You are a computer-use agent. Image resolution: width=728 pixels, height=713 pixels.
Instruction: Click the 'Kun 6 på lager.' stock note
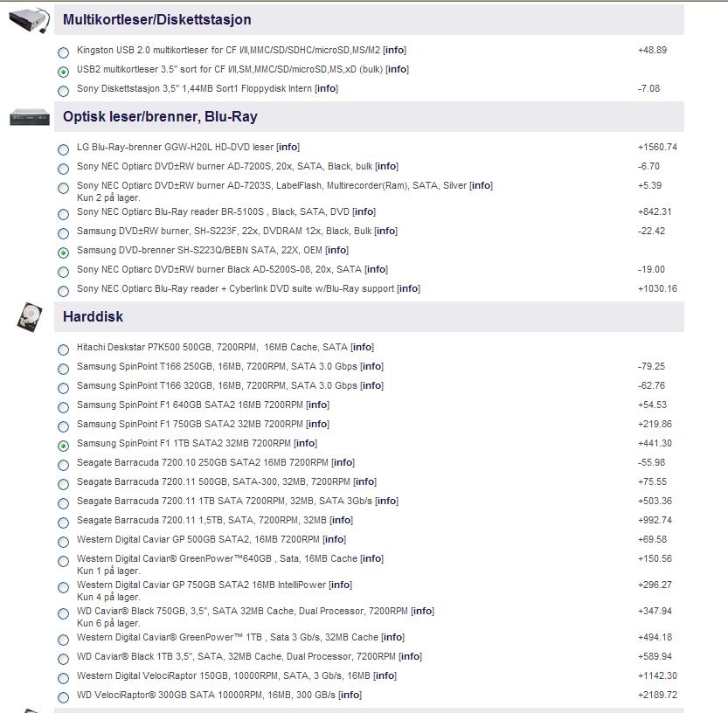point(108,623)
